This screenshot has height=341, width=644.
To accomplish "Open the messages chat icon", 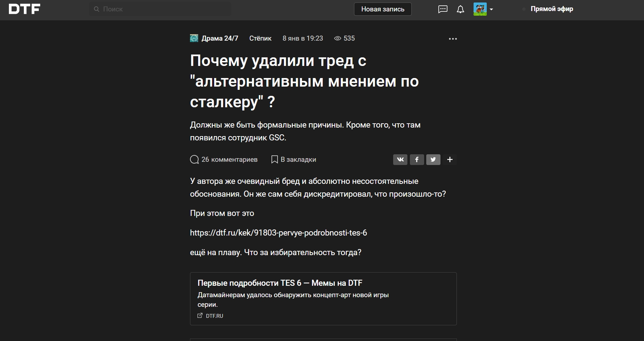I will coord(443,9).
